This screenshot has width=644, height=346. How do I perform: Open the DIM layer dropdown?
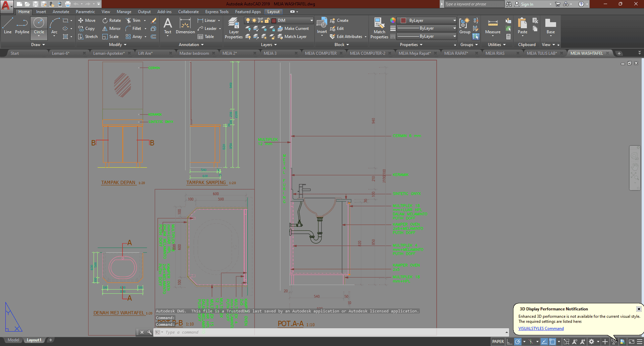pyautogui.click(x=311, y=20)
